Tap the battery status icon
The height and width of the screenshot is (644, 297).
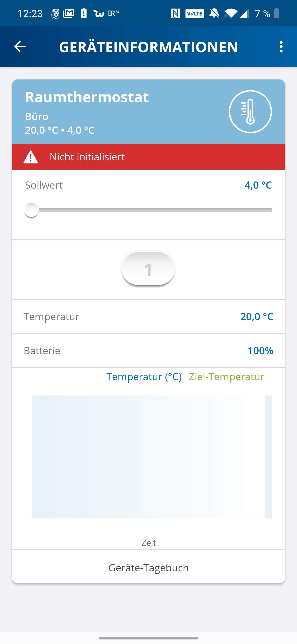(276, 13)
